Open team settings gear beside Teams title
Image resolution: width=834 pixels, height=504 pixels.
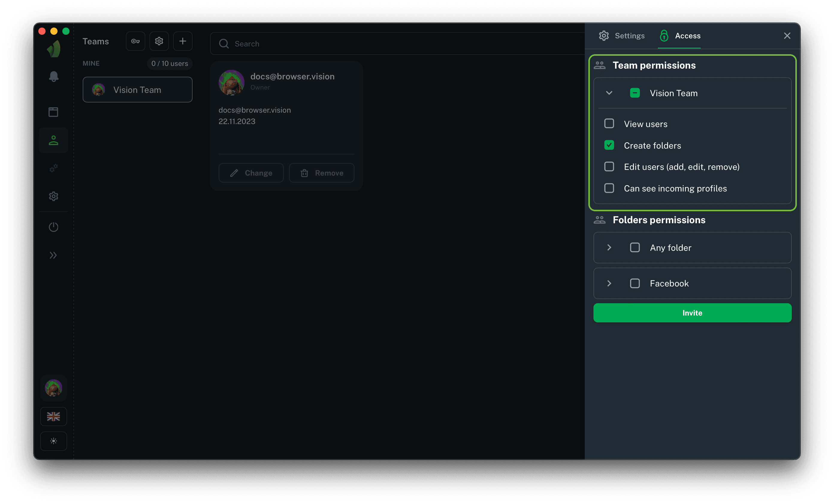click(159, 41)
